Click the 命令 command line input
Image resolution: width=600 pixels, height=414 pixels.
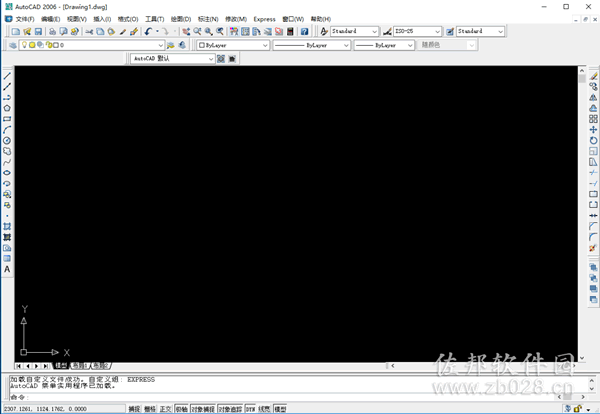(x=283, y=397)
